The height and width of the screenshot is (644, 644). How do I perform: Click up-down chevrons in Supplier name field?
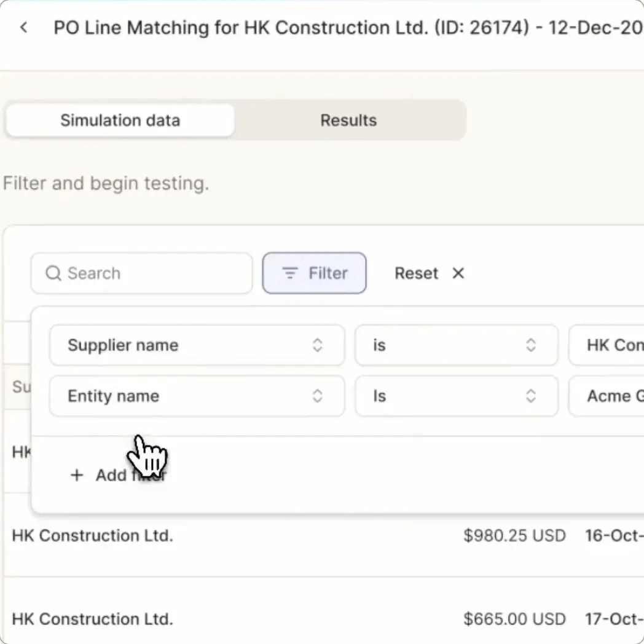pyautogui.click(x=318, y=345)
